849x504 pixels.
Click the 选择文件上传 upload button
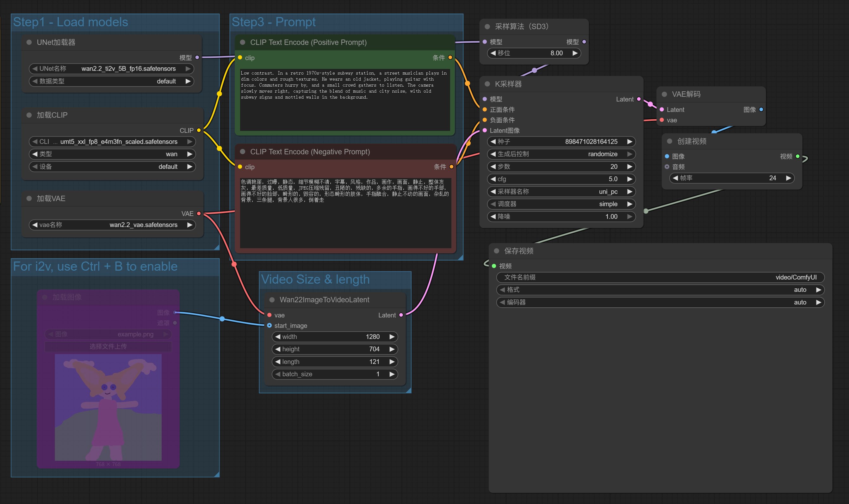point(108,347)
